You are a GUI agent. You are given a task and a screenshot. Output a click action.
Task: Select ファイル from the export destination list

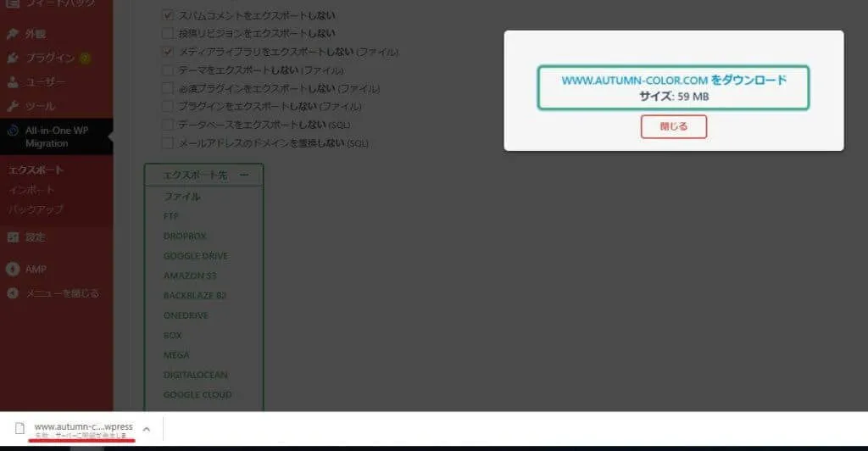point(181,197)
